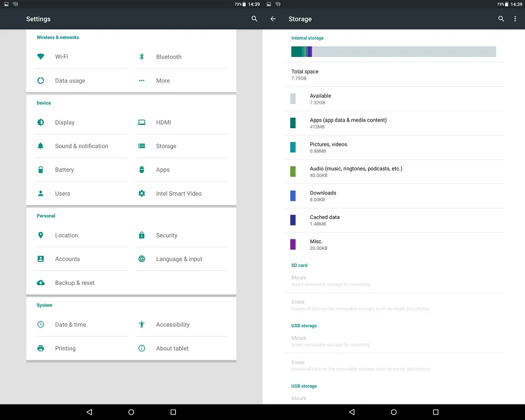Screen dimensions: 525x420
Task: Click the purple Misc. color swatch
Action: pos(293,244)
